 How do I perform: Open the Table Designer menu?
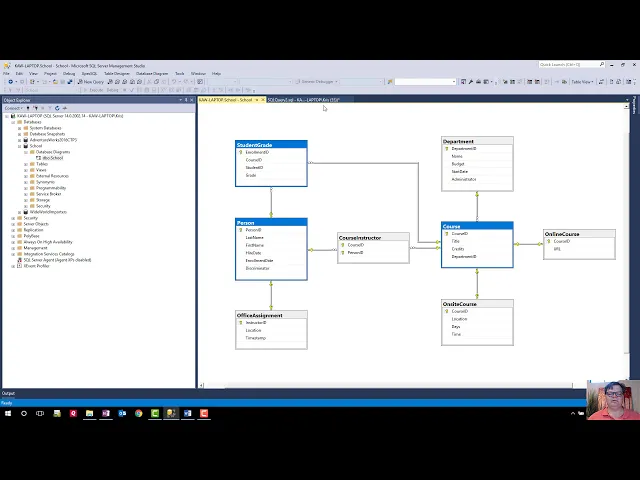point(116,73)
